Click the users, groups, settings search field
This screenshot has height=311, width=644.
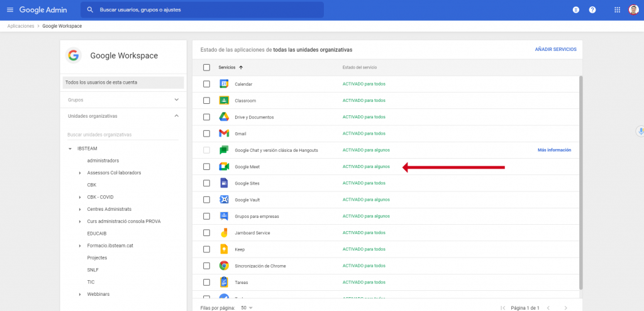point(202,9)
